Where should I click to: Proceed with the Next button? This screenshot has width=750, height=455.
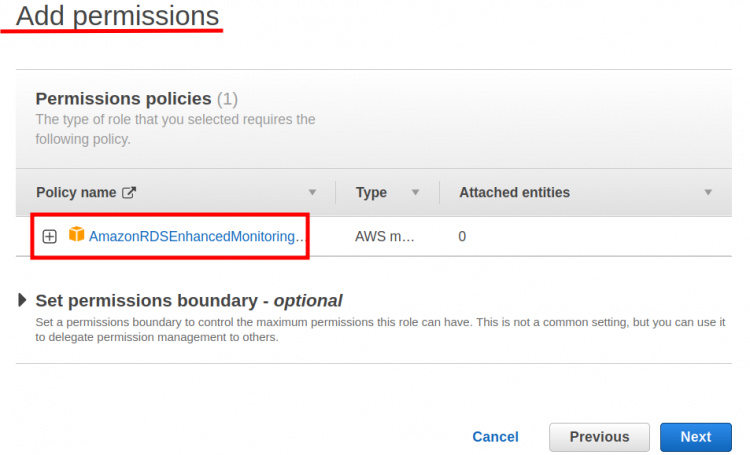tap(695, 437)
